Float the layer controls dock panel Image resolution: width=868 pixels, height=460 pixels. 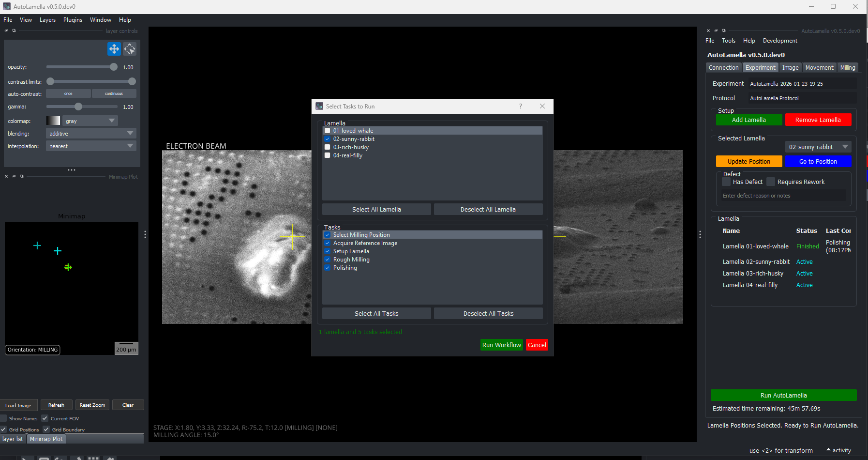point(14,31)
